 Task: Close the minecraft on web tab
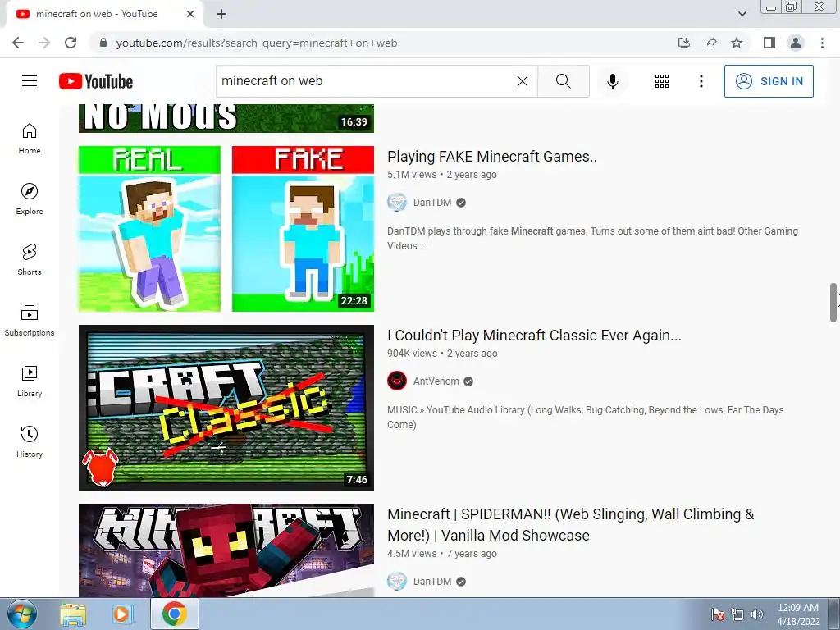tap(190, 14)
